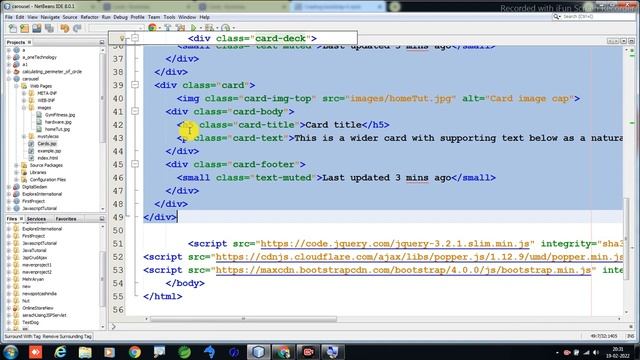
Task: Click the Redo toolbar icon
Action: pyautogui.click(x=77, y=28)
